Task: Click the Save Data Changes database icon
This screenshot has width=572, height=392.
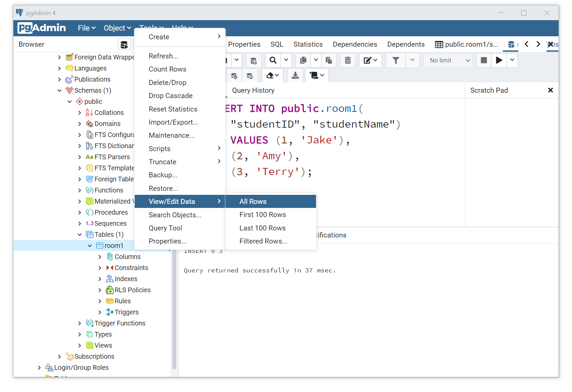Action: pyautogui.click(x=253, y=60)
